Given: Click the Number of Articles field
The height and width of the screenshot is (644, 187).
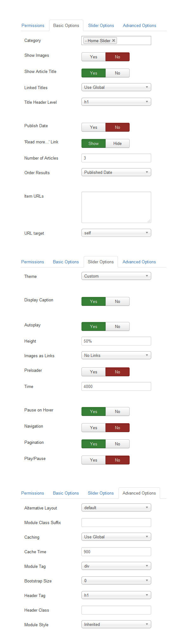Looking at the screenshot, I should (116, 158).
